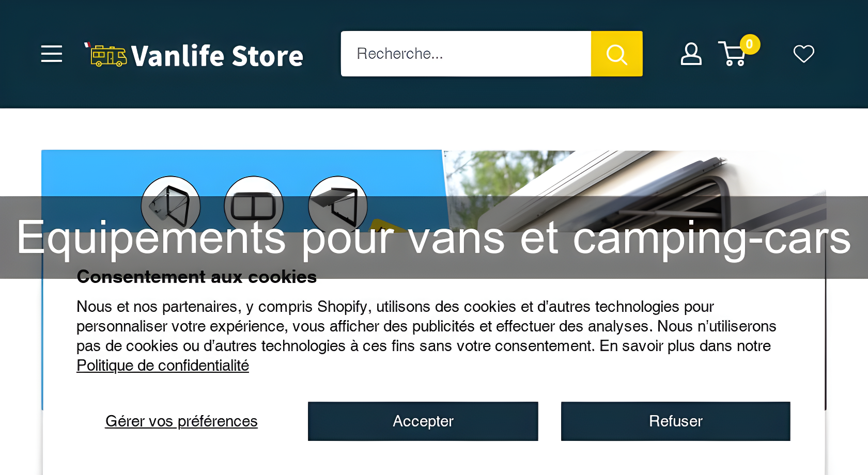Accept cookies with the Accepter button

coord(423,421)
